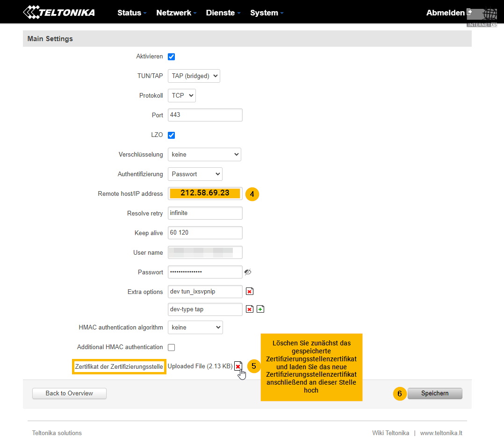
Task: Click the Speichern button
Action: 435,393
